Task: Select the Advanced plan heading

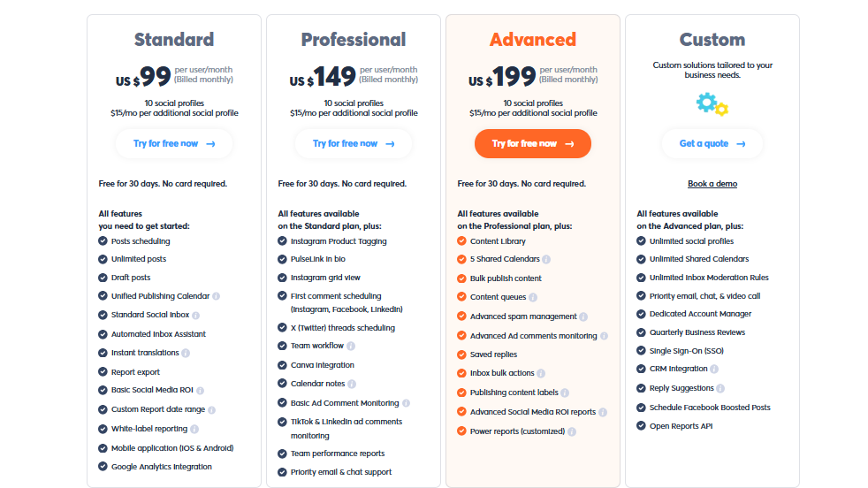Action: click(533, 40)
